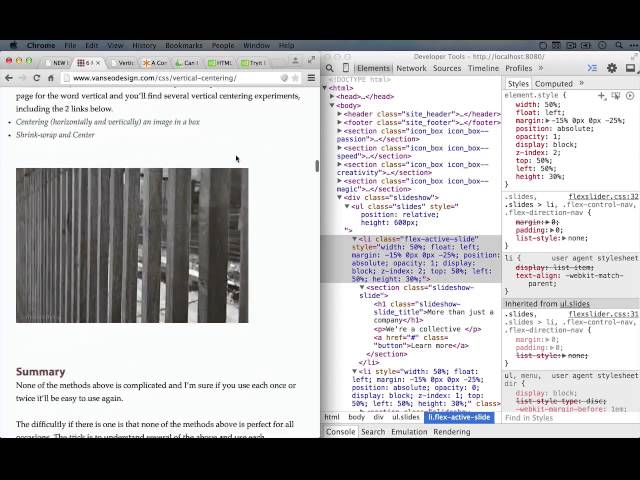Select the Elements panel tab
Image resolution: width=640 pixels, height=480 pixels.
click(373, 68)
